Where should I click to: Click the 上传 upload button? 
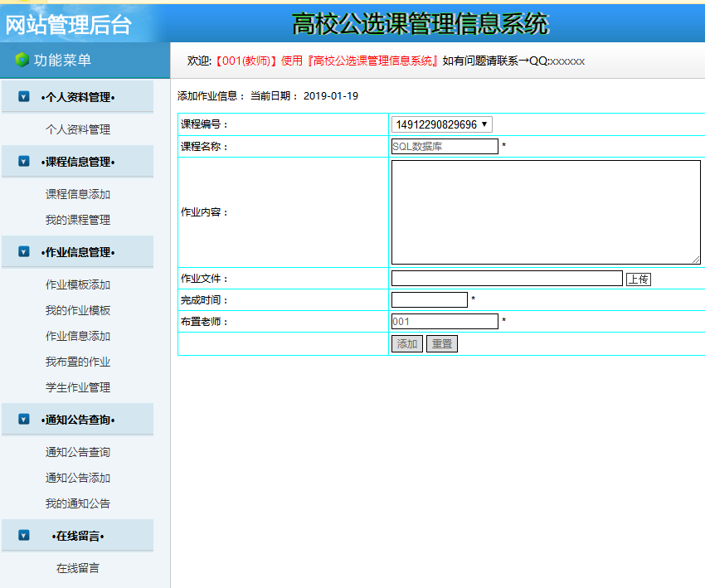coord(638,279)
